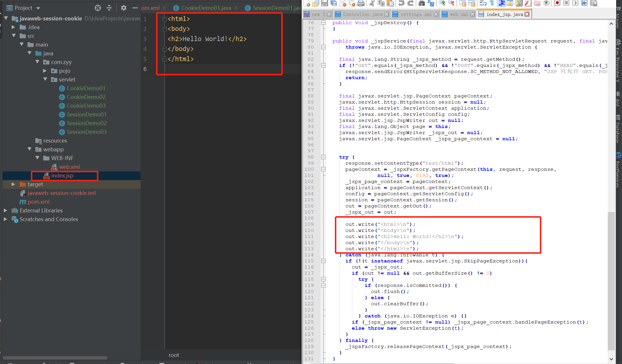Viewport: 622px width, 364px height.
Task: Expand the webapp folder in project tree
Action: [30, 149]
